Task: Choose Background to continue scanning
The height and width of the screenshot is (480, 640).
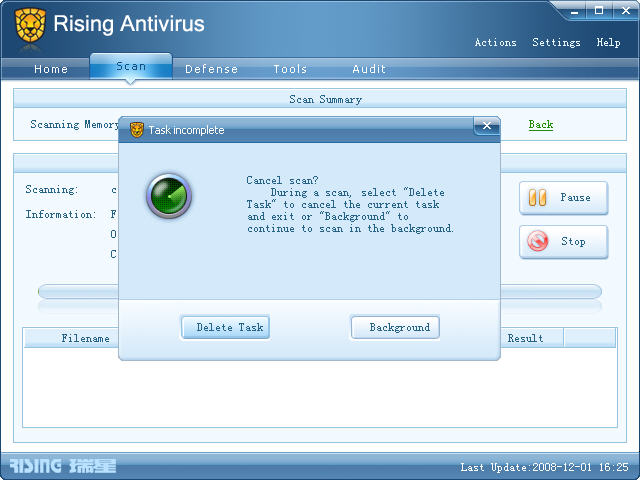Action: click(395, 327)
